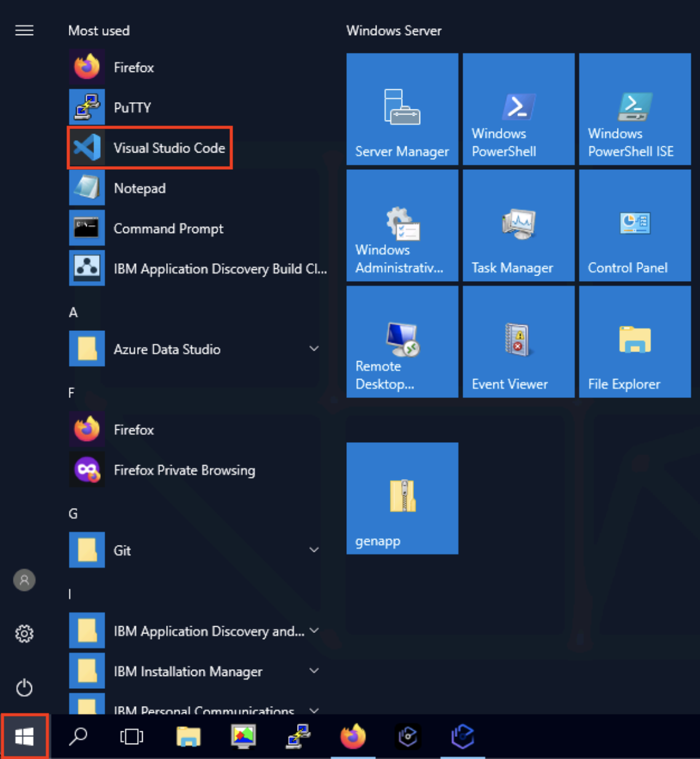Open Task View on the taskbar
This screenshot has width=700, height=759.
[x=132, y=736]
